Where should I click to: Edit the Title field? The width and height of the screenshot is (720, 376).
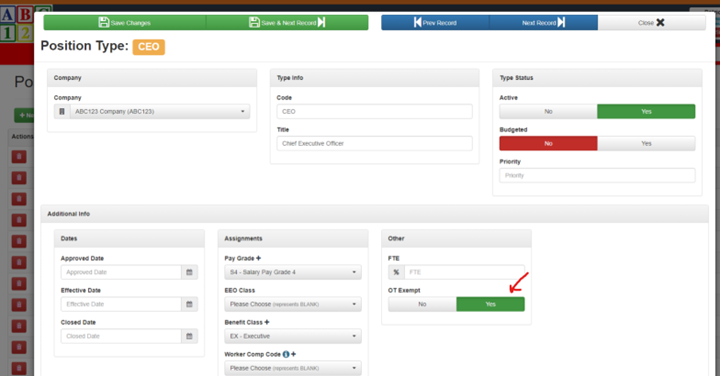(x=374, y=144)
